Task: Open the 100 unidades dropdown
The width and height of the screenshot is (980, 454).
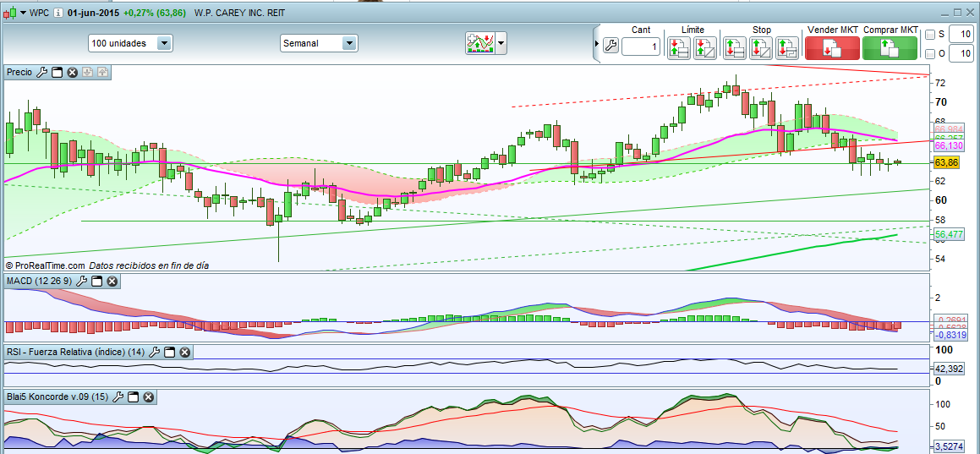Action: [164, 43]
